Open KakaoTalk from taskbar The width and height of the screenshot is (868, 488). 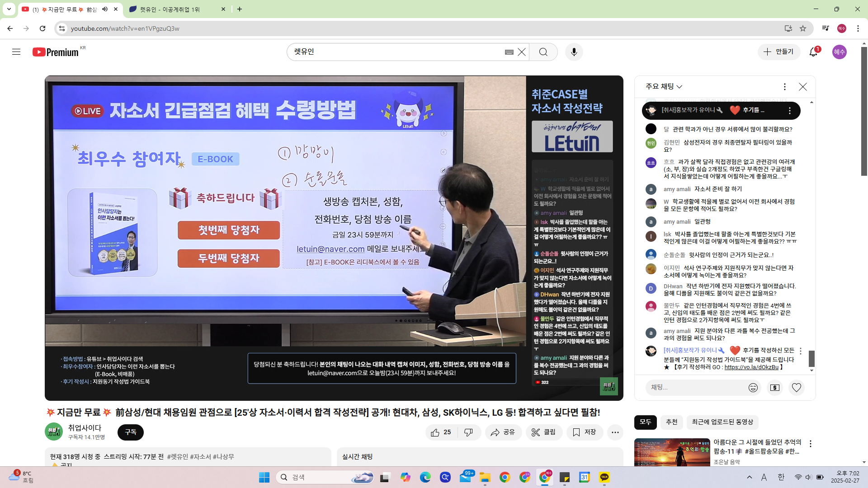tap(604, 477)
